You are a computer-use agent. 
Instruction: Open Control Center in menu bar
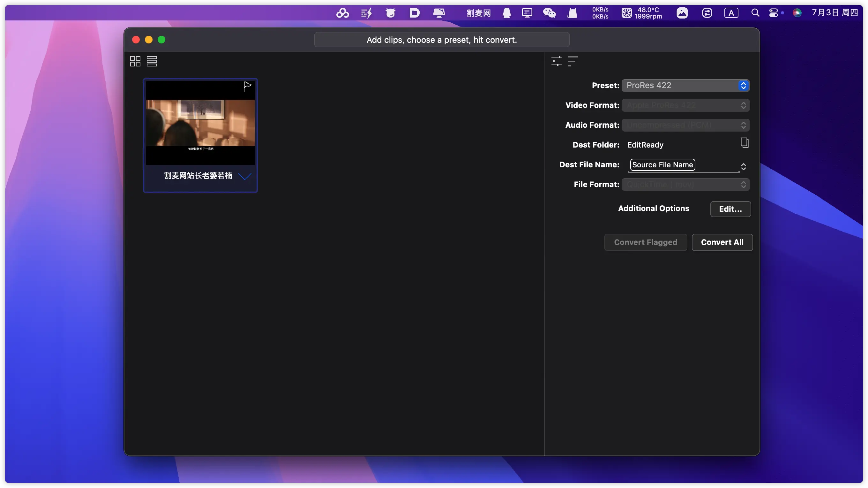pyautogui.click(x=773, y=13)
